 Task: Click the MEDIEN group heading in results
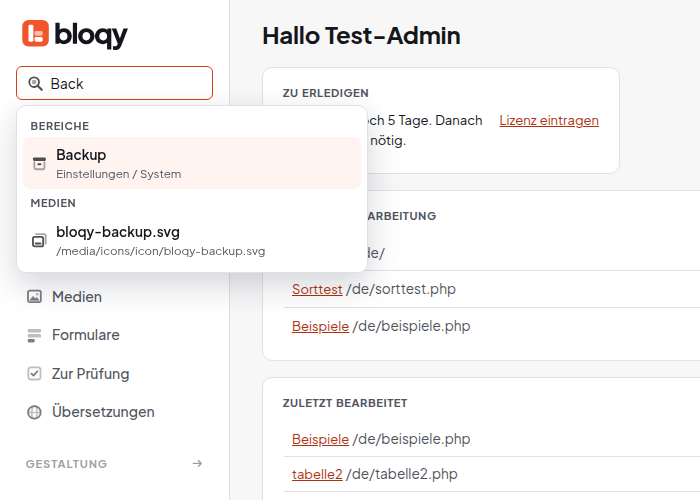[53, 203]
